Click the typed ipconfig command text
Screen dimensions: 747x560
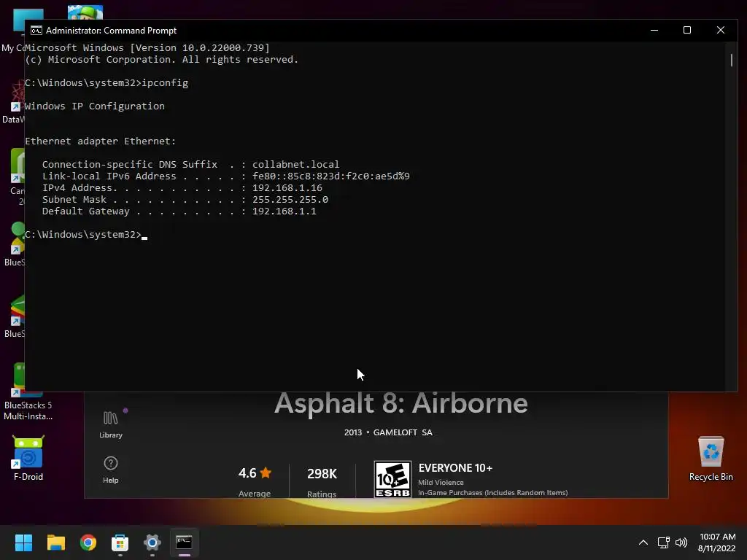(165, 83)
